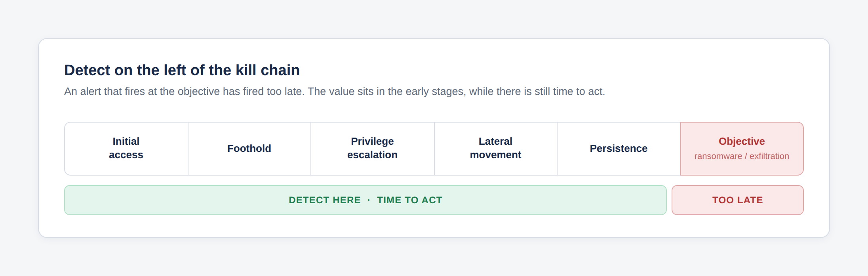
Task: Select the Initial access stage cell
Action: click(126, 149)
